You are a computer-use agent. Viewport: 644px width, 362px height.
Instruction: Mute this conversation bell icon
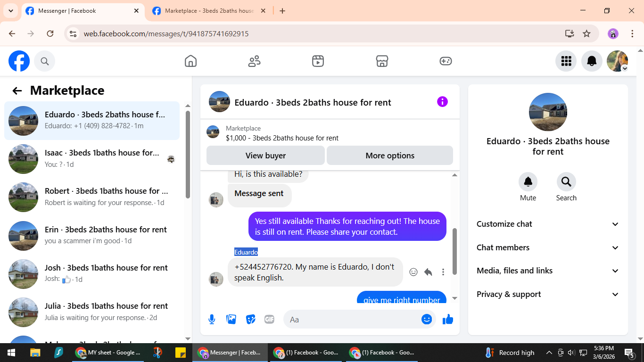point(528,181)
